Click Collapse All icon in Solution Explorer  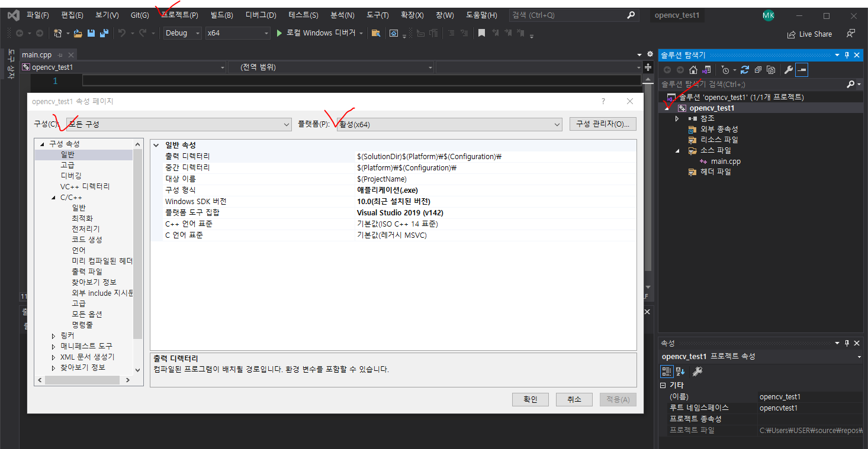[x=758, y=70]
